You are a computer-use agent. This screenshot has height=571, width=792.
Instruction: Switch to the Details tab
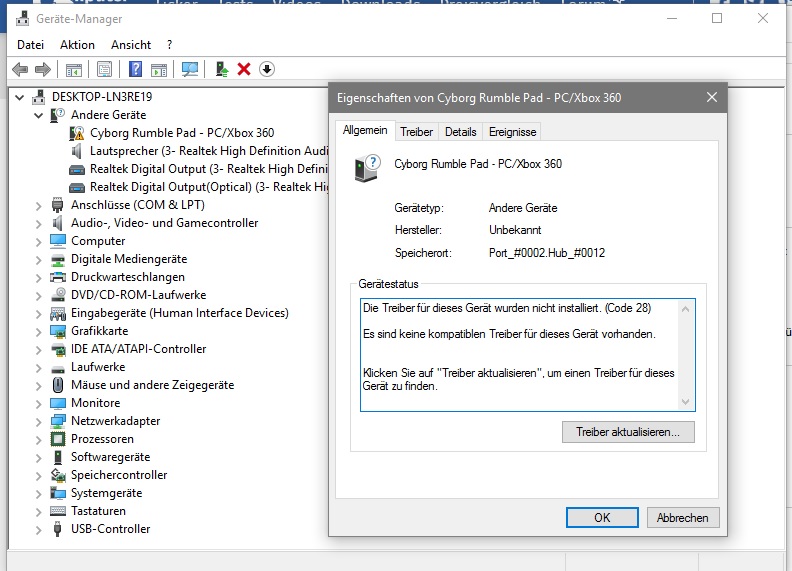(461, 132)
